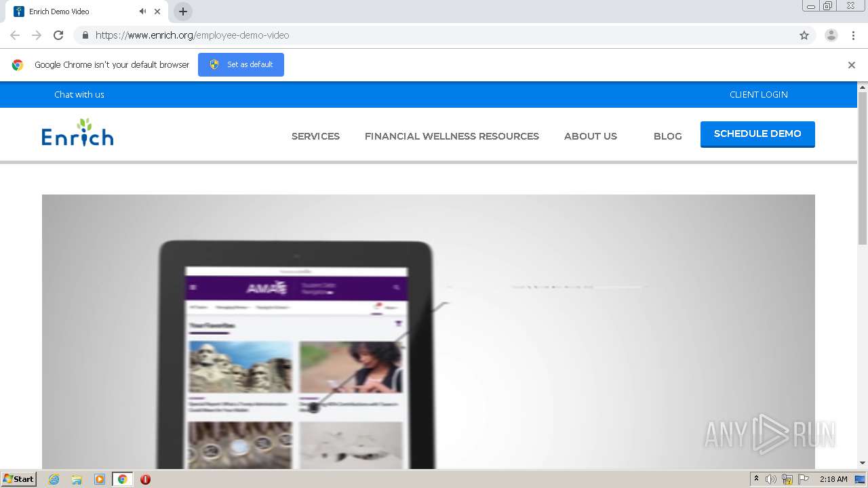
Task: Click the page scrollbar up arrow
Action: pyautogui.click(x=863, y=87)
